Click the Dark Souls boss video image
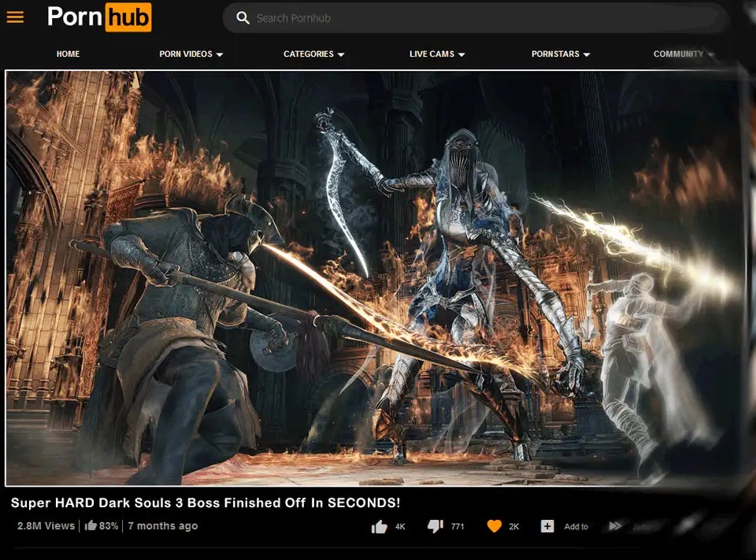 (375, 278)
